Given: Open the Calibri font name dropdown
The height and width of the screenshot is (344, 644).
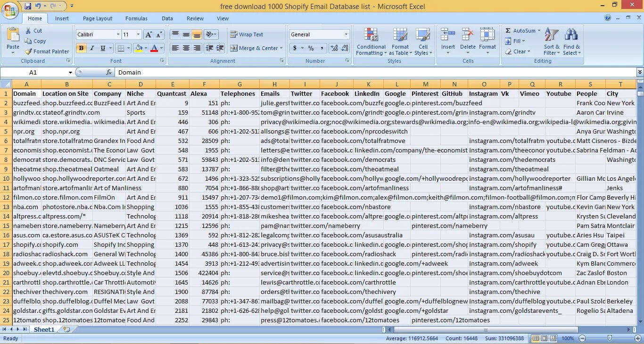Looking at the screenshot, I should (118, 34).
